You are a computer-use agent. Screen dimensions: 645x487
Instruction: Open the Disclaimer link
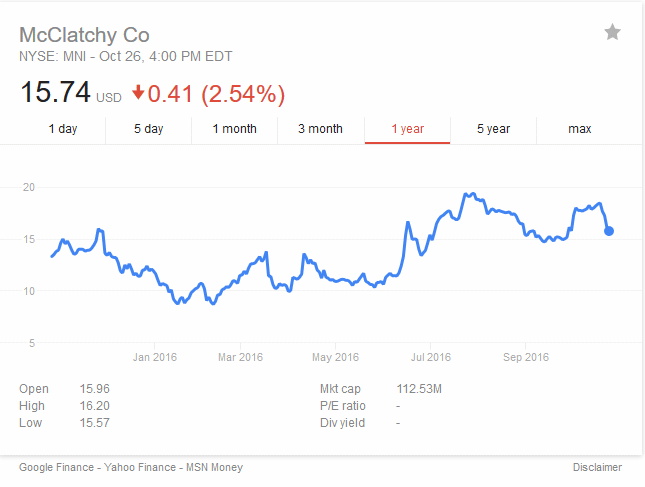tap(597, 467)
